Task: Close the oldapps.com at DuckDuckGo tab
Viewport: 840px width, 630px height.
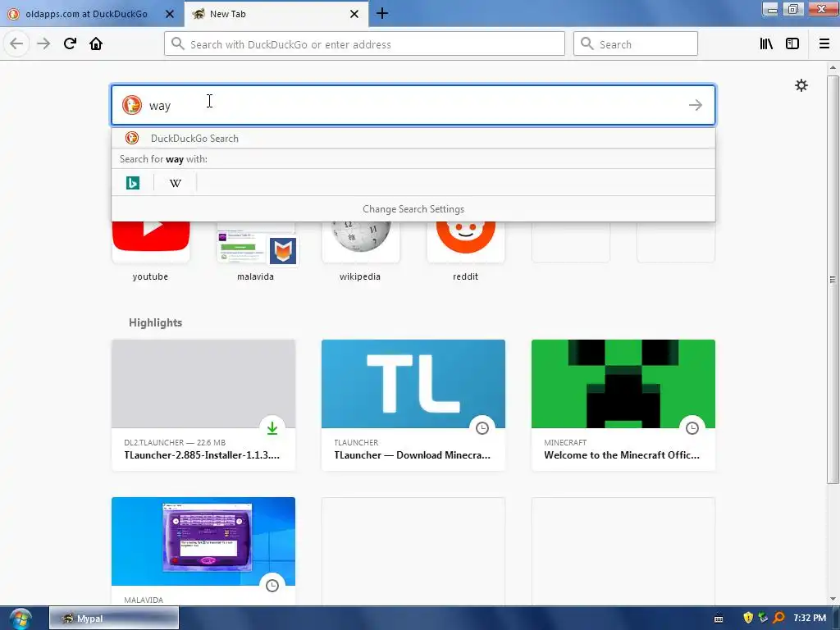Action: coord(170,14)
